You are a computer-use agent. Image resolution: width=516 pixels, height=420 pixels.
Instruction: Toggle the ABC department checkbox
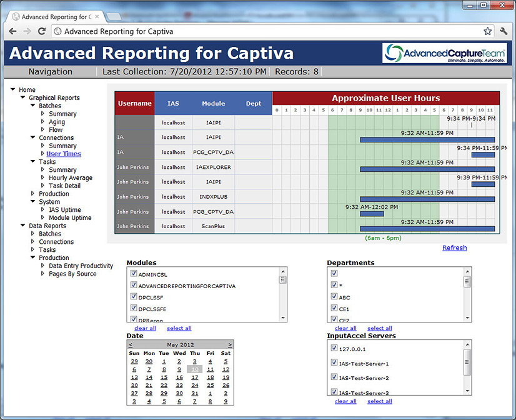334,297
